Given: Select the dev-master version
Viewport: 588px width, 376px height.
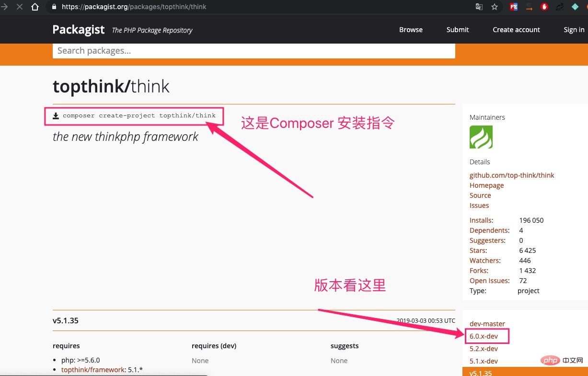Looking at the screenshot, I should (x=487, y=324).
